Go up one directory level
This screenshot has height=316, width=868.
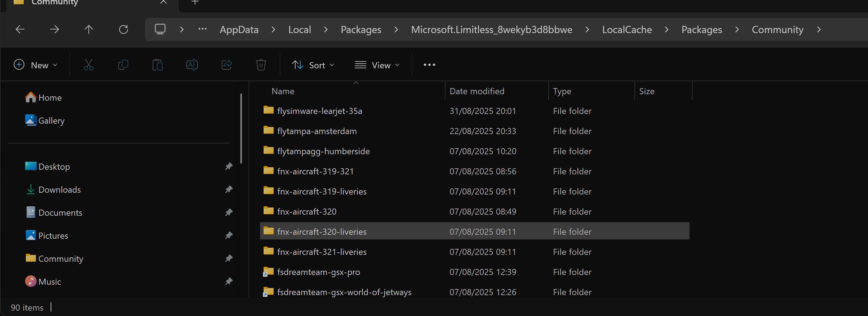click(89, 29)
